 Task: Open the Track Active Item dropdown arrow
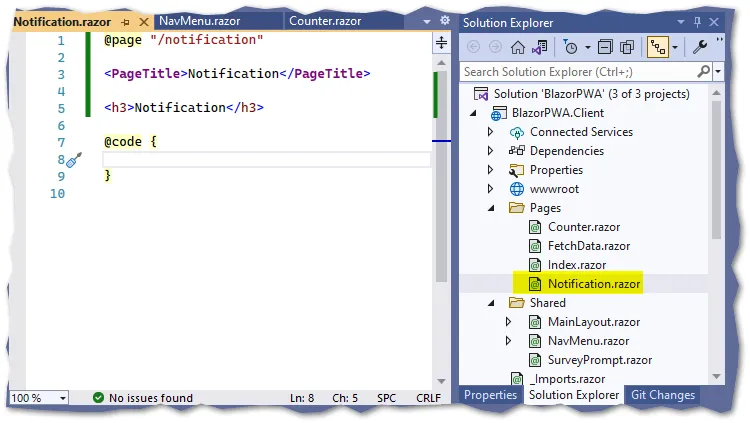pyautogui.click(x=675, y=47)
